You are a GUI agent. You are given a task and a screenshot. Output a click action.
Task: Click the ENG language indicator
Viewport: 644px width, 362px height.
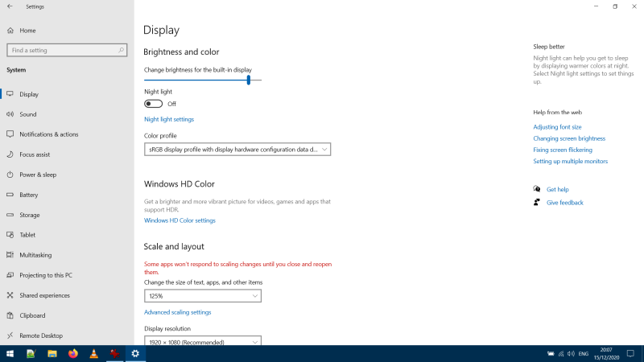583,353
